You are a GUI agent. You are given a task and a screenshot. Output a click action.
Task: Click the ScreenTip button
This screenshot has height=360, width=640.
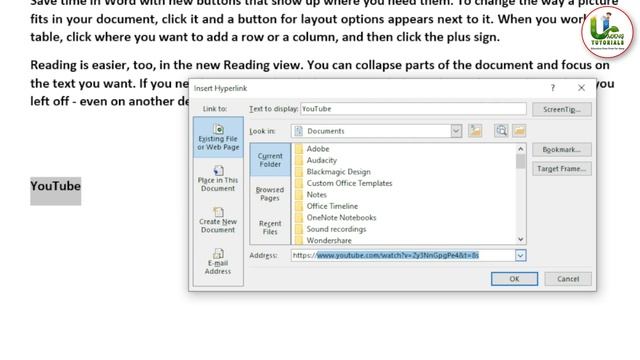pos(562,109)
